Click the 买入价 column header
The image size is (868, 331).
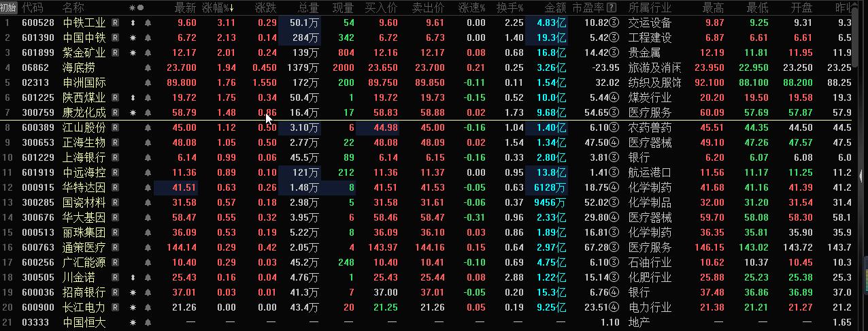click(x=382, y=8)
